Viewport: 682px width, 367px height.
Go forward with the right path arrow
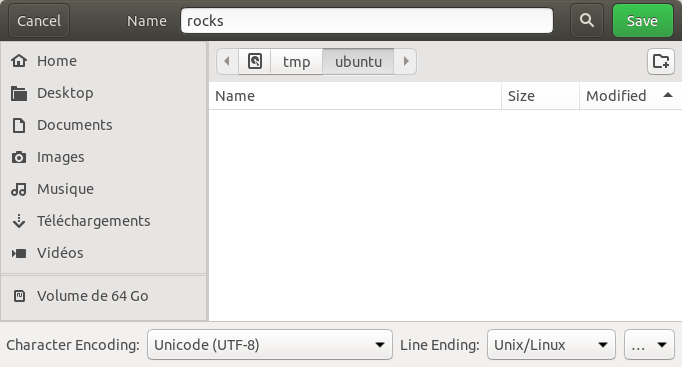405,61
